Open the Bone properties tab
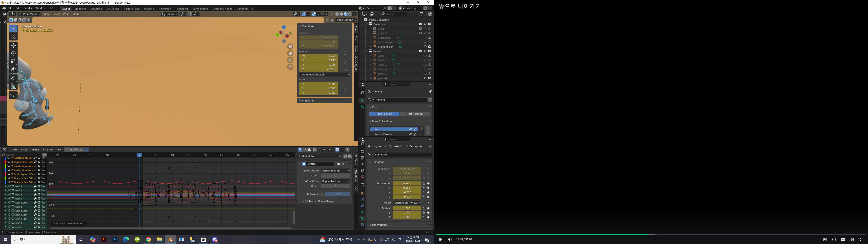Image resolution: width=868 pixels, height=244 pixels. coord(362,219)
